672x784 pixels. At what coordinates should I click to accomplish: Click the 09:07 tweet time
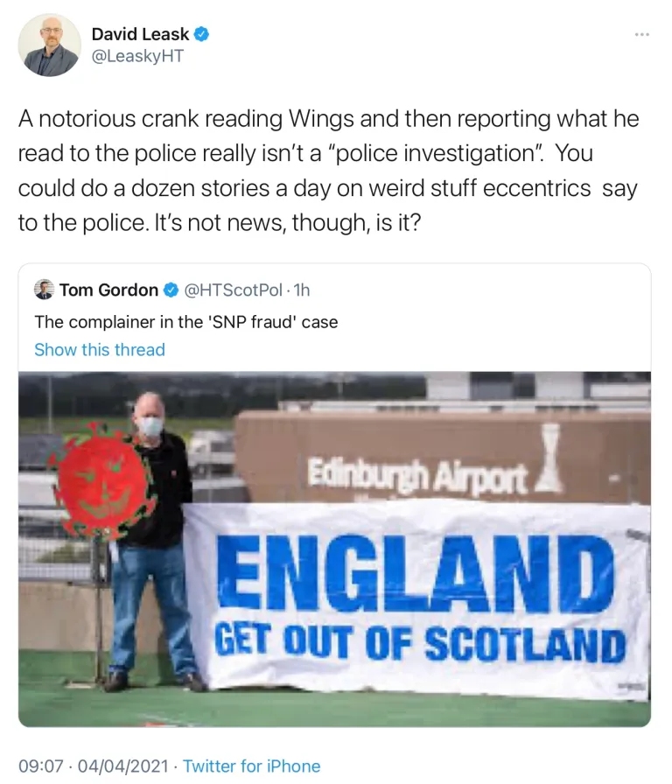pyautogui.click(x=41, y=766)
